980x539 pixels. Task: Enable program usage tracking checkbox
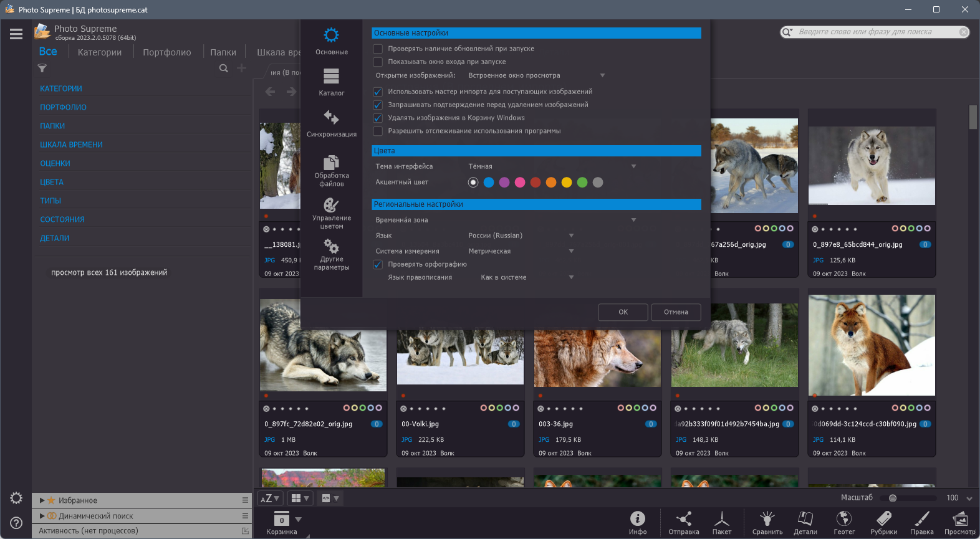(x=377, y=131)
